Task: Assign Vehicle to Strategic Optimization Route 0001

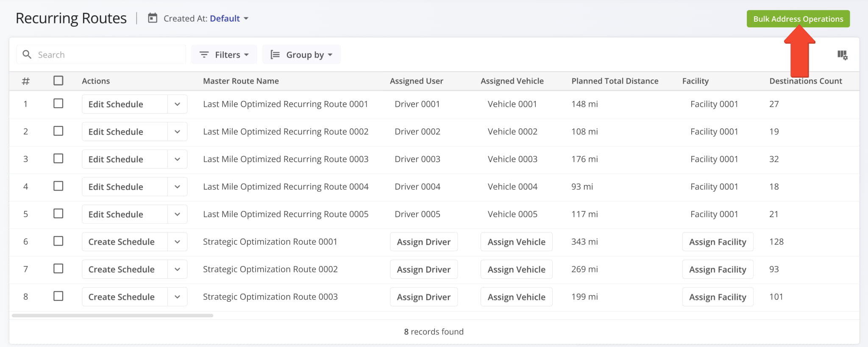Action: tap(517, 242)
